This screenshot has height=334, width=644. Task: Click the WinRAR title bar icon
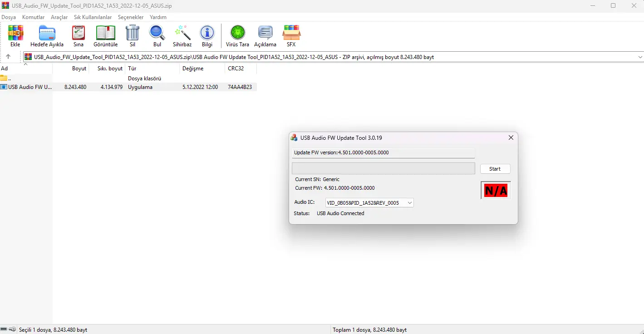click(x=5, y=5)
